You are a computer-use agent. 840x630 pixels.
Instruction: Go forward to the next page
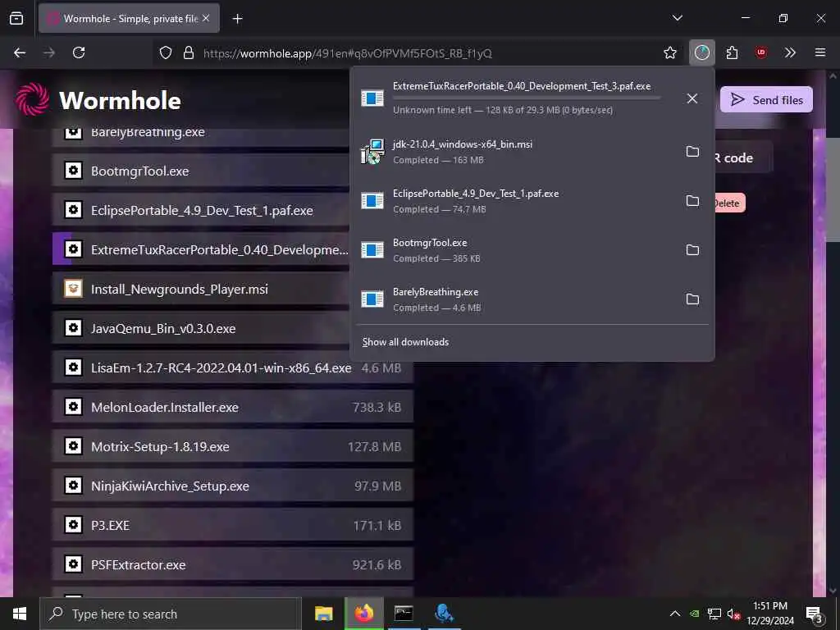(x=49, y=52)
